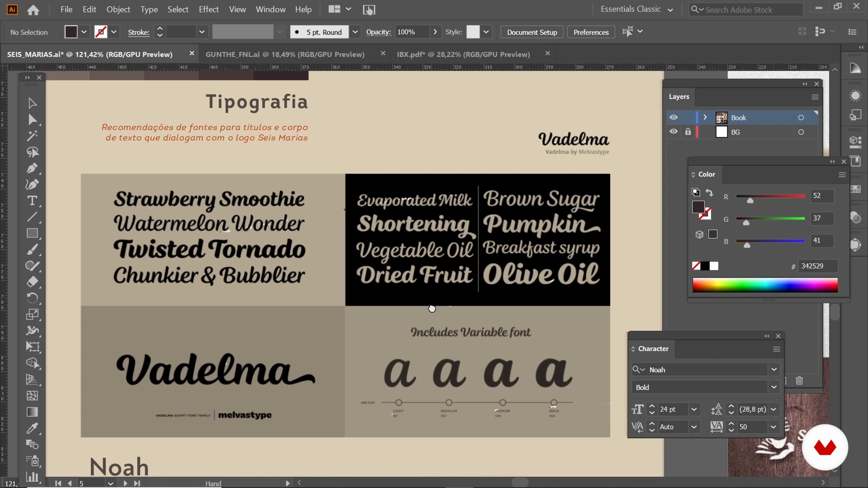Click the Document Setup button

pyautogui.click(x=532, y=32)
